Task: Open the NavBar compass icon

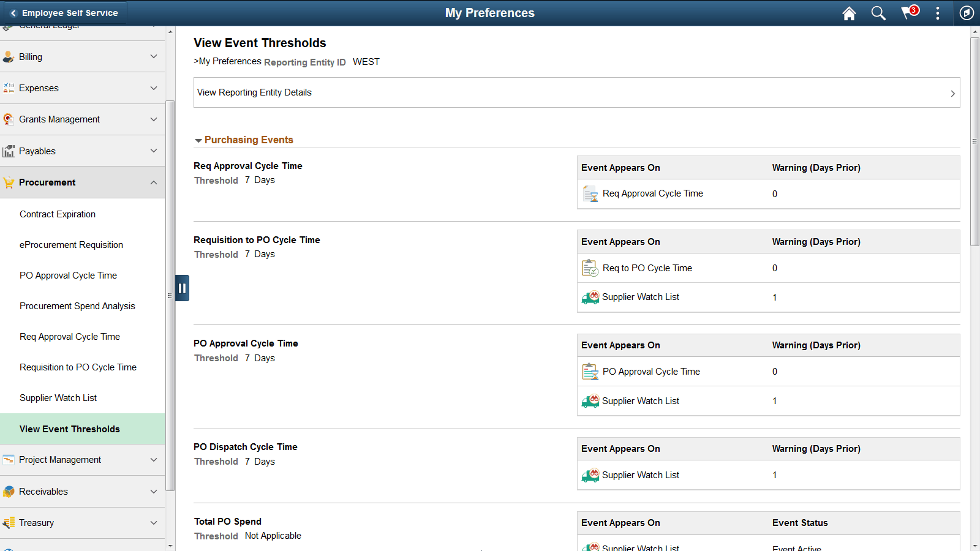Action: pyautogui.click(x=967, y=13)
